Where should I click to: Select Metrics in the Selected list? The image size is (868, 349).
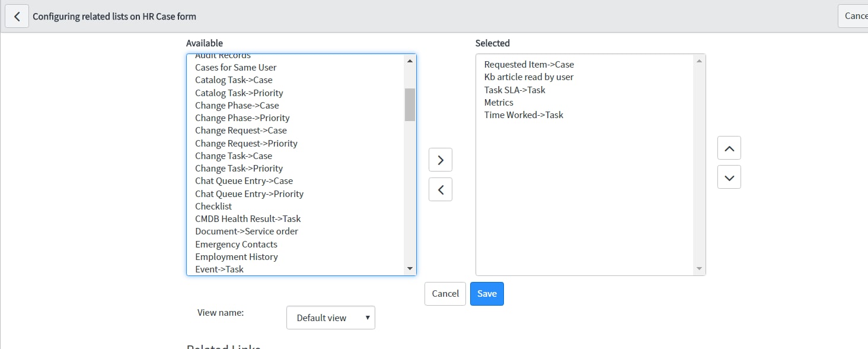point(499,102)
